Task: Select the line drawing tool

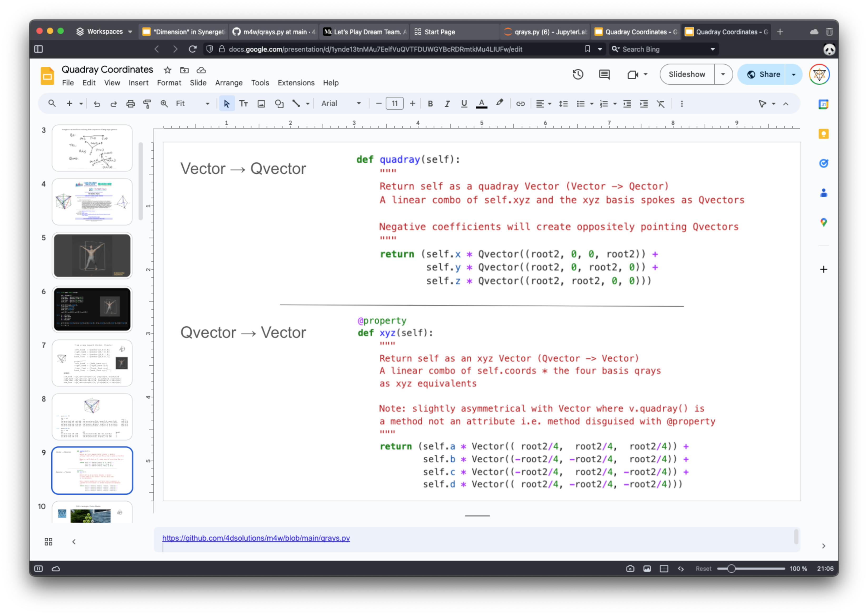Action: [296, 103]
